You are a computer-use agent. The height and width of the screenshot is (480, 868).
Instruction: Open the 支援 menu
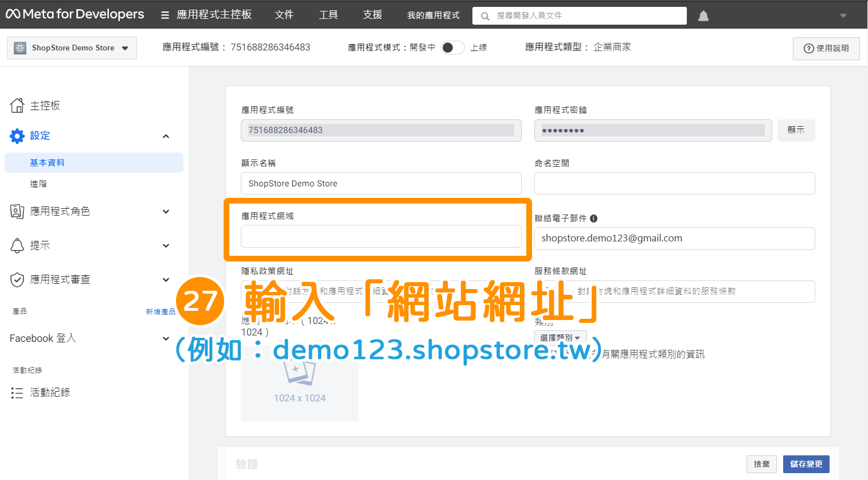coord(373,15)
